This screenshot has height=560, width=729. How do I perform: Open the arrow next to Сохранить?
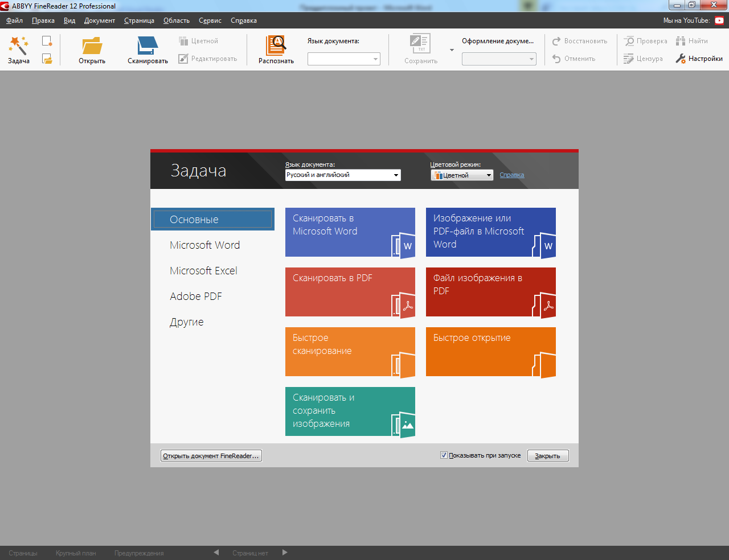[x=452, y=50]
